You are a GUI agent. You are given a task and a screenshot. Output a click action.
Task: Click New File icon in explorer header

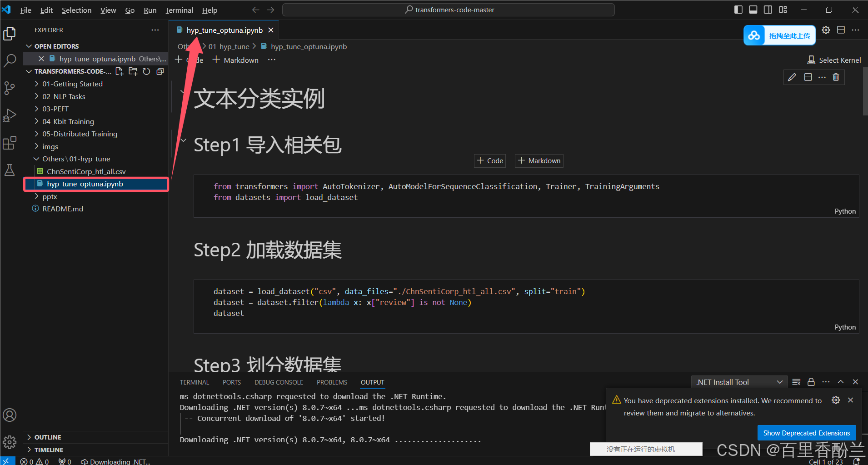[120, 71]
